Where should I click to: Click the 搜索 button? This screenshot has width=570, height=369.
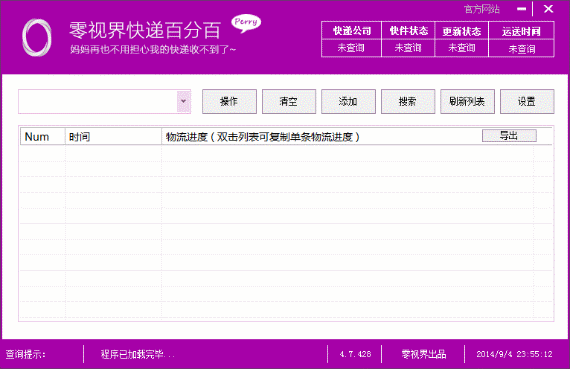pos(408,101)
